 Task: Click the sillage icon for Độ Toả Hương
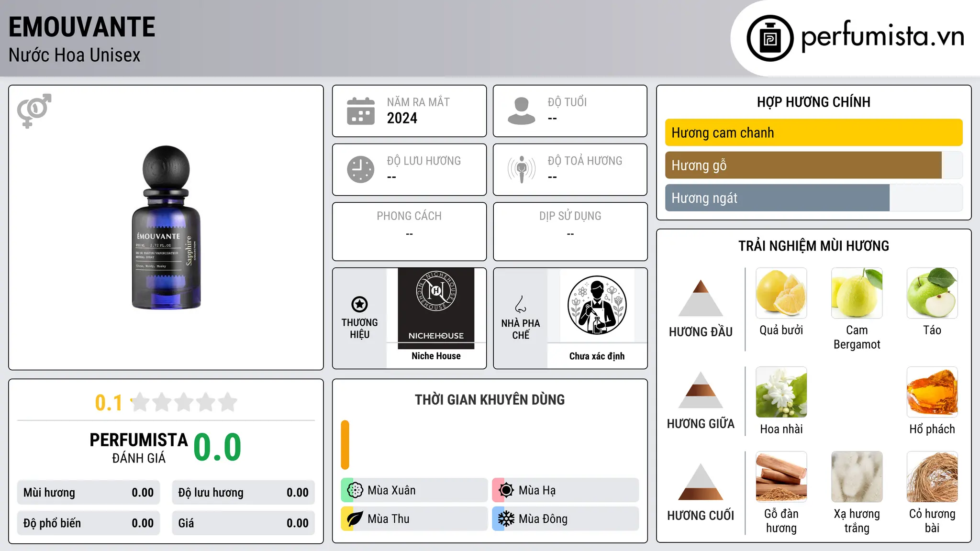(522, 169)
